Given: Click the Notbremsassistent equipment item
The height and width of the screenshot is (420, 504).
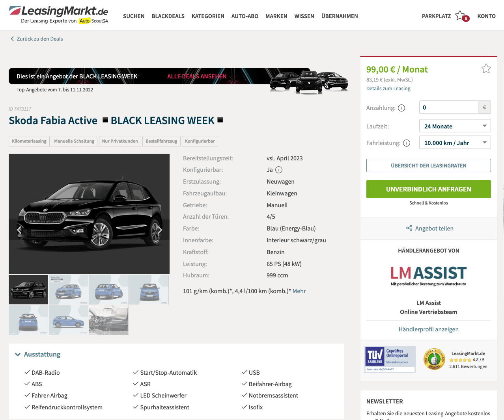Looking at the screenshot, I should (270, 396).
